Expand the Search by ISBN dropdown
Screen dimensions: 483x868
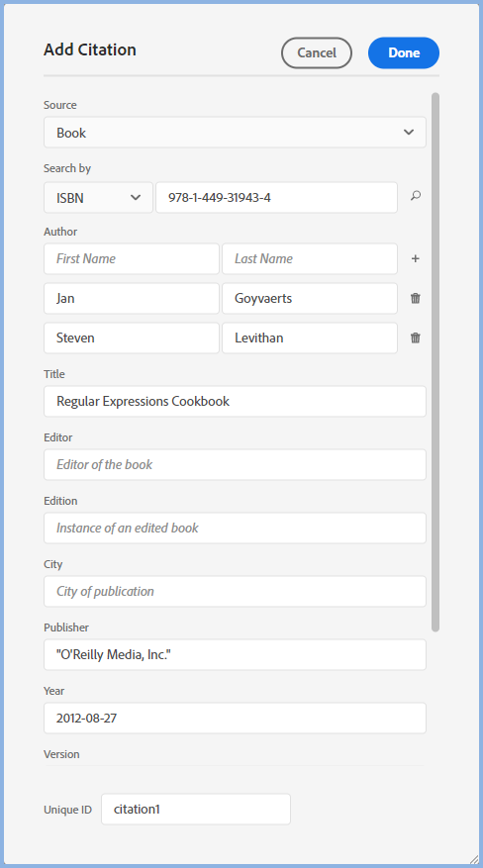point(99,198)
